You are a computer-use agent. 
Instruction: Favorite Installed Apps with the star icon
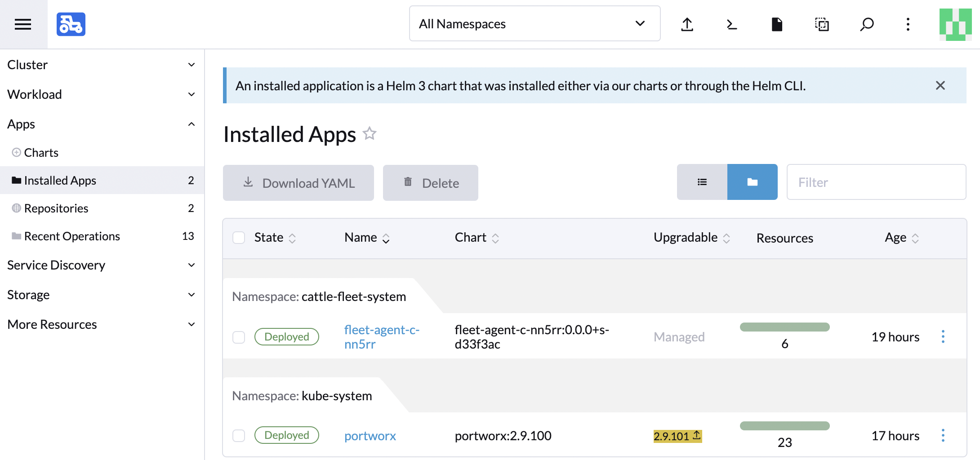(x=370, y=133)
